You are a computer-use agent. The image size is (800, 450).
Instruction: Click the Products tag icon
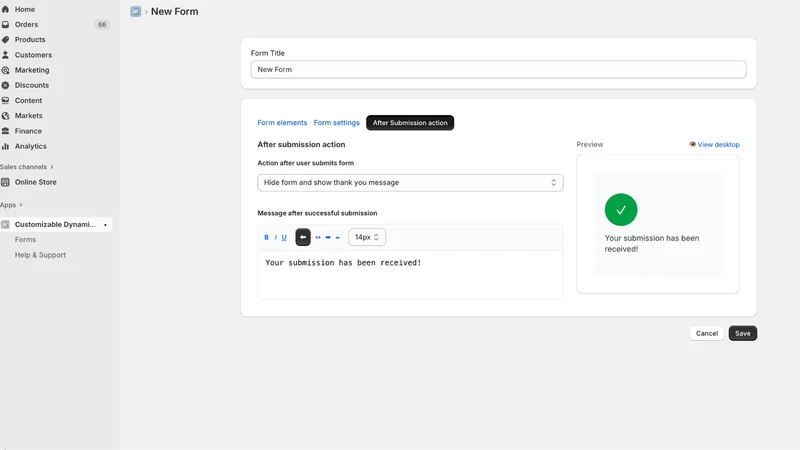click(5, 39)
